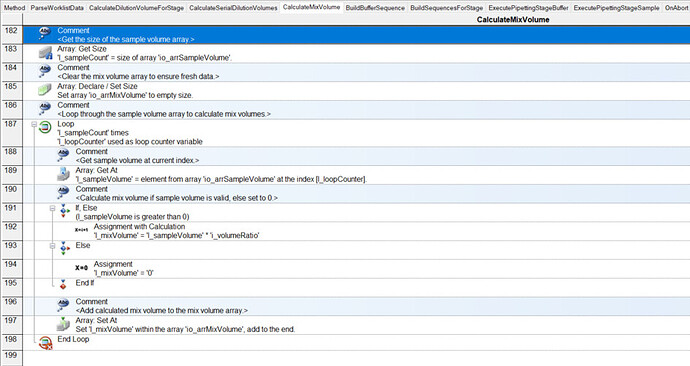
Task: Click the Comment icon on line 188
Action: (x=63, y=154)
